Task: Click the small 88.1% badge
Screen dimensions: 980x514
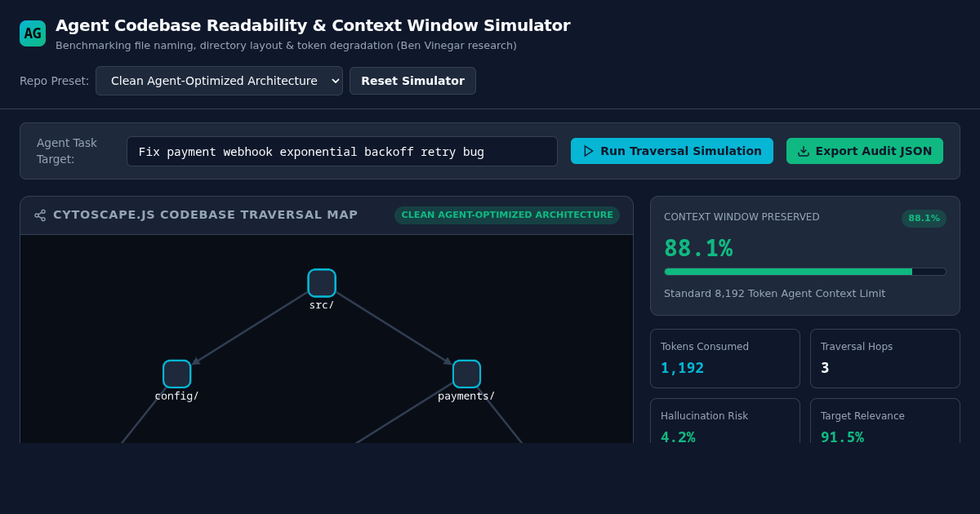Action: click(x=924, y=219)
